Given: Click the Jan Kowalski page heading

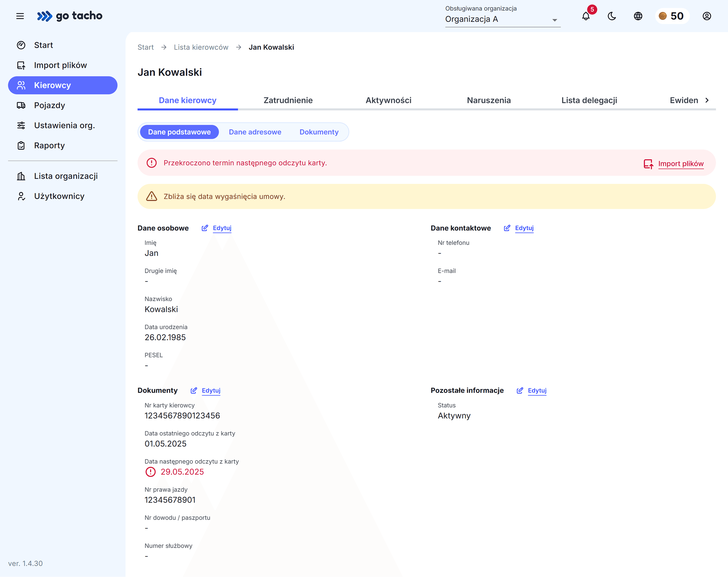Looking at the screenshot, I should click(170, 72).
